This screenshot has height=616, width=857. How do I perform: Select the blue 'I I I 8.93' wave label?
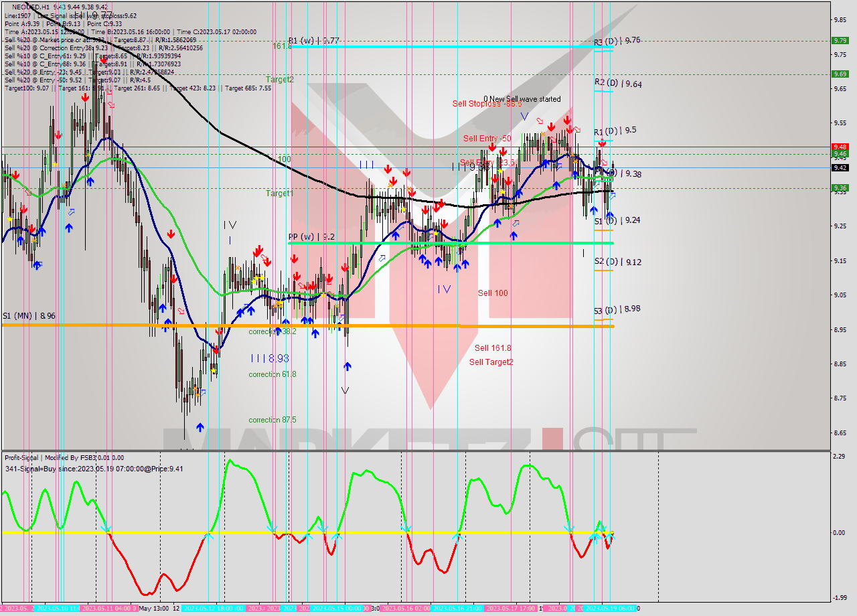[x=270, y=358]
